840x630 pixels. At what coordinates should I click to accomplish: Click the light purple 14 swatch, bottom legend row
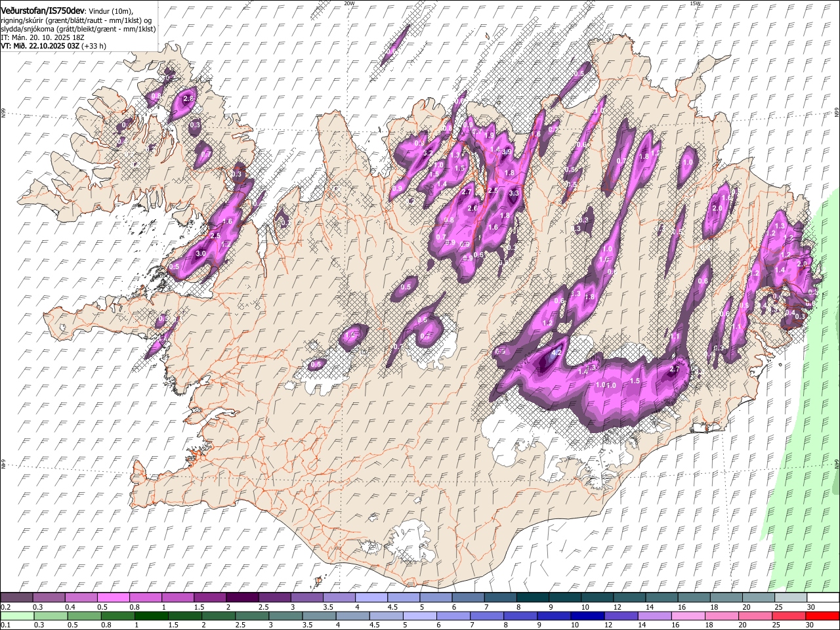[x=654, y=616]
